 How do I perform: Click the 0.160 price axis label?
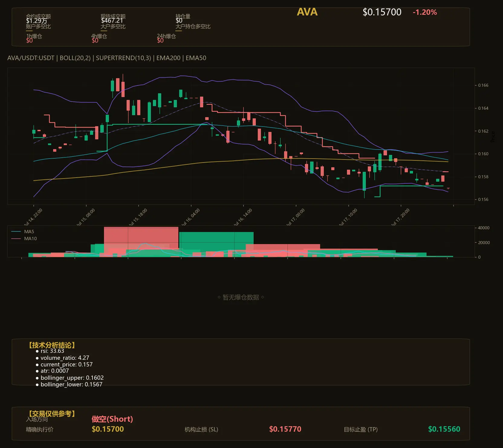(x=483, y=154)
